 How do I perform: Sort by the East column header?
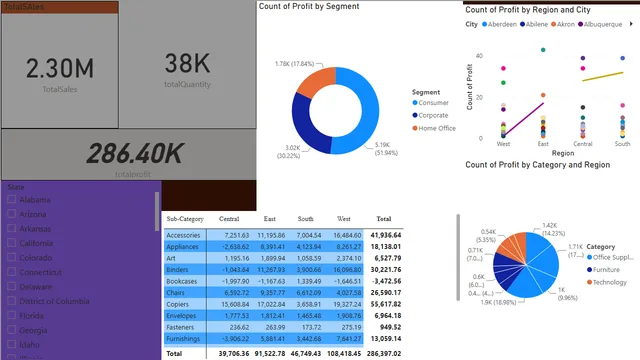(x=269, y=219)
